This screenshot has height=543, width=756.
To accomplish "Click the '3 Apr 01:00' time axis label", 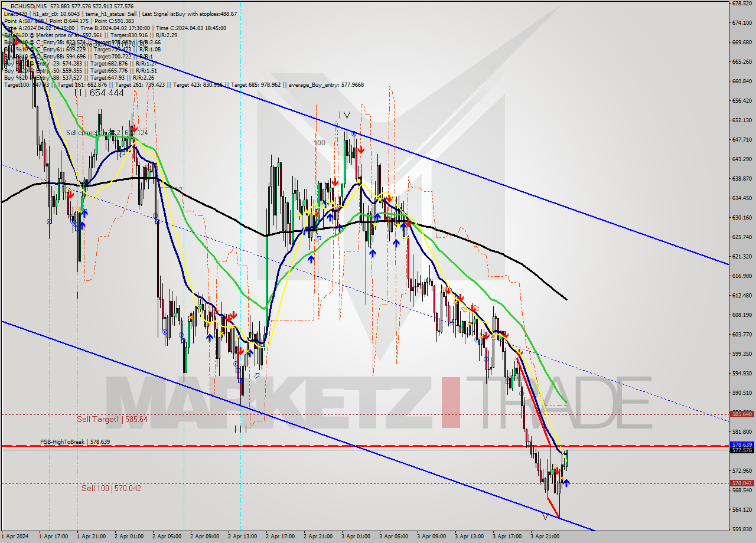I will (x=356, y=537).
